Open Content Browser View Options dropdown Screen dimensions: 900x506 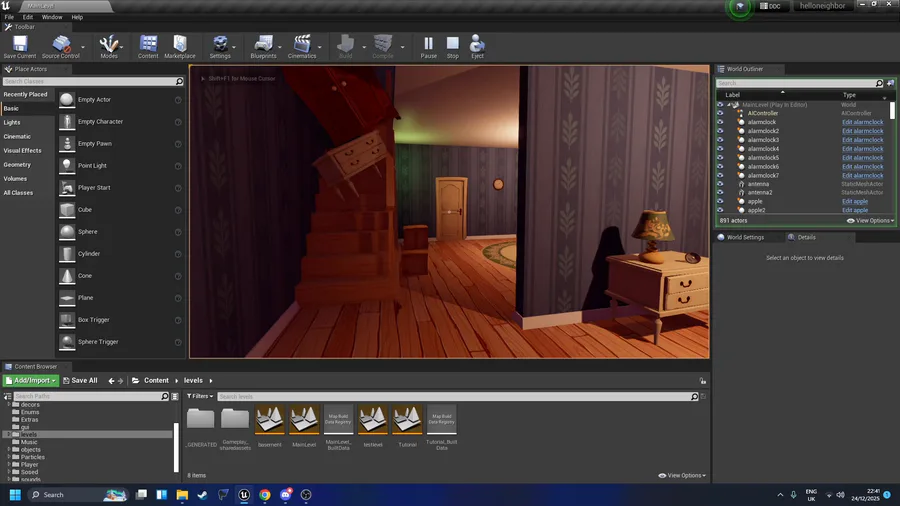(x=682, y=476)
